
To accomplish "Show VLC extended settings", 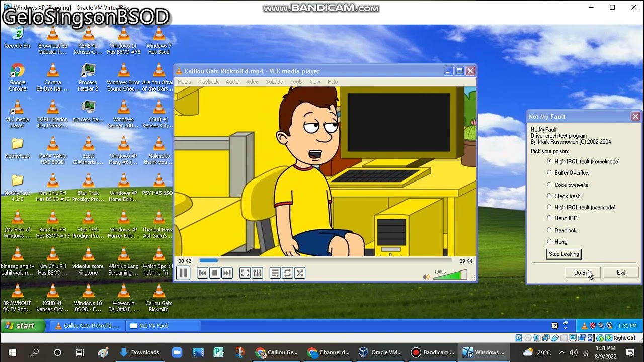I will pos(257,273).
